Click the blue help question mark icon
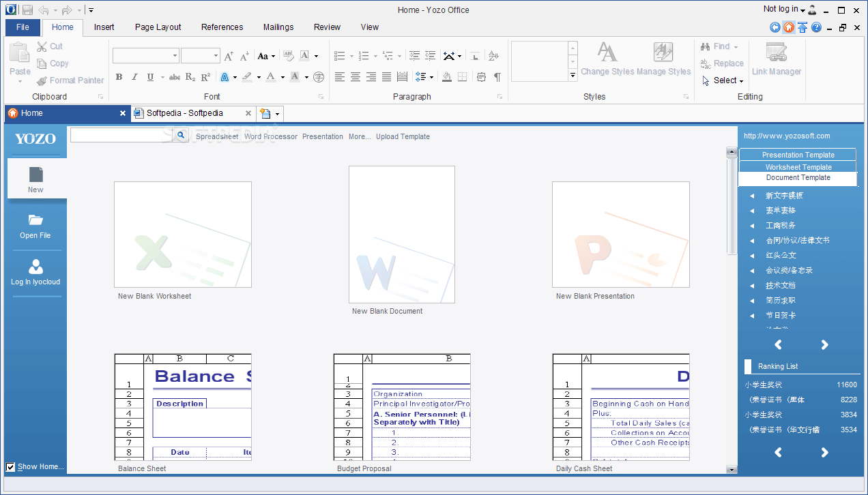The image size is (868, 495). click(x=816, y=27)
